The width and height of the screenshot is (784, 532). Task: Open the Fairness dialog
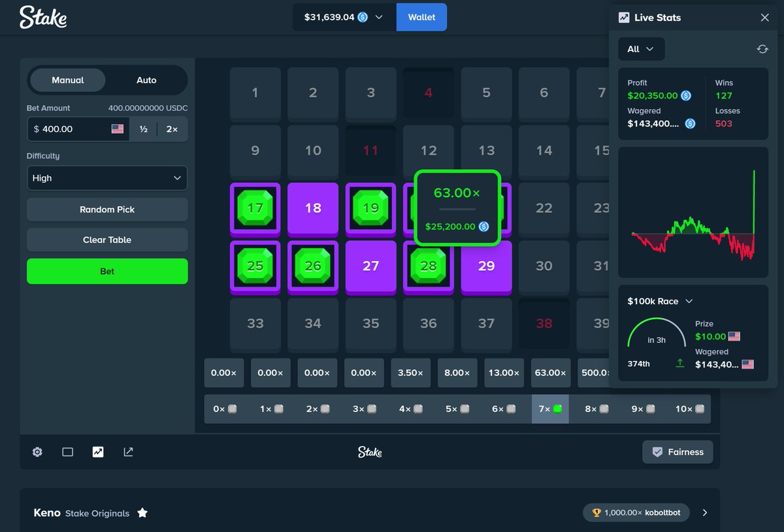(x=678, y=452)
